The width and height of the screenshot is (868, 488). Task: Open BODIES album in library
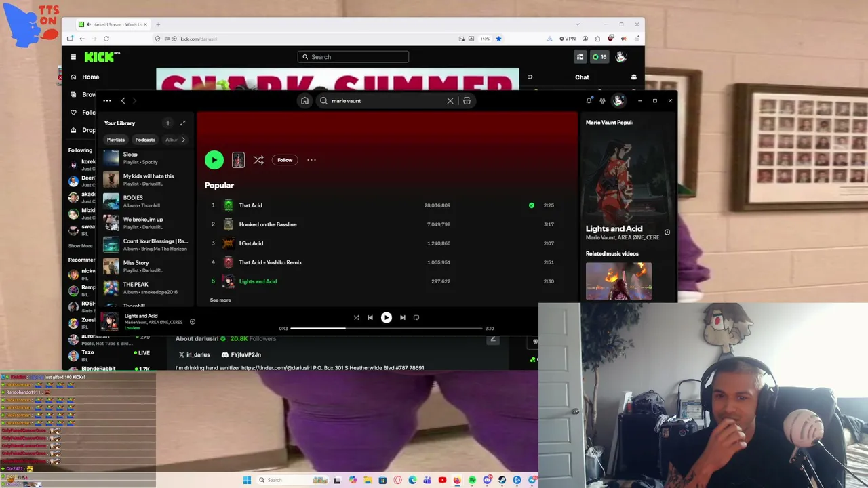click(x=146, y=201)
